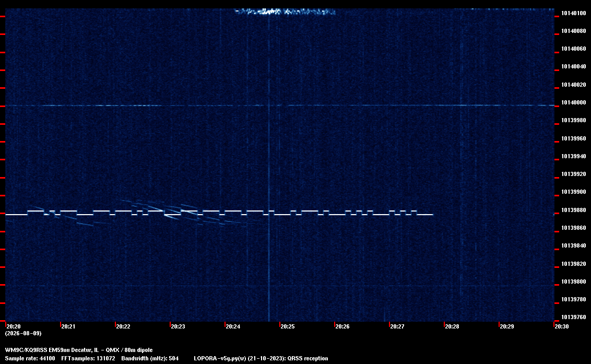Click the 10140040 frequency label
Image resolution: width=591 pixels, height=364 pixels.
coord(573,66)
